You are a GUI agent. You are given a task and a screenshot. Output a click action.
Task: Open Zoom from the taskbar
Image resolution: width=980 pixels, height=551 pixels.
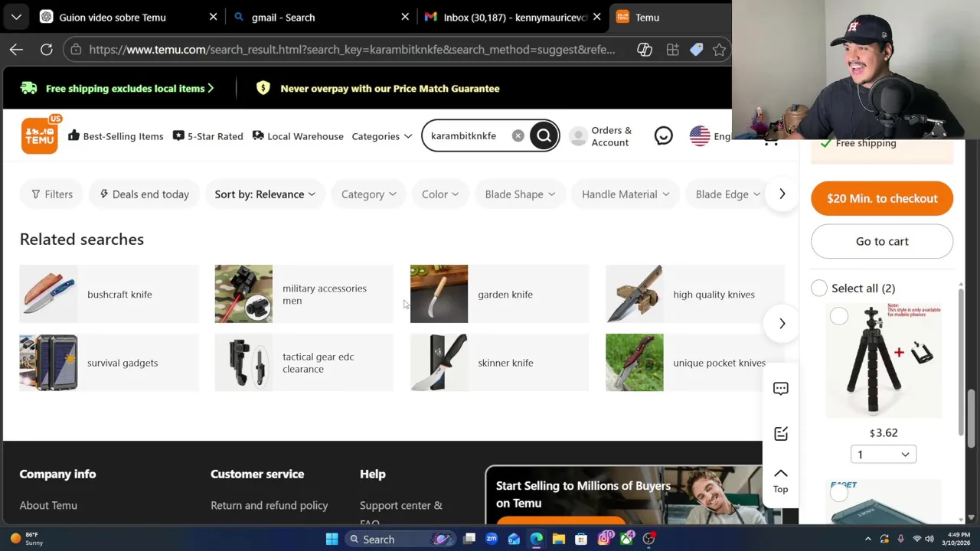click(x=492, y=539)
